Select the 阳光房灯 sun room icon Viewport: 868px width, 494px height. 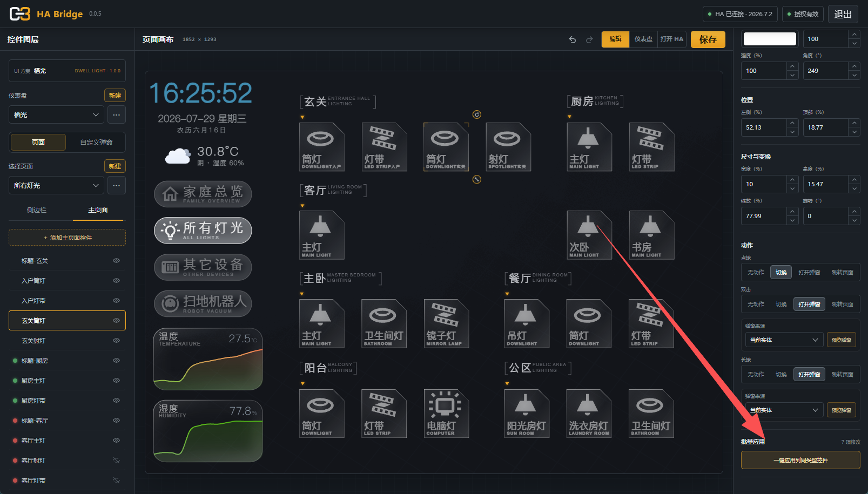point(527,413)
